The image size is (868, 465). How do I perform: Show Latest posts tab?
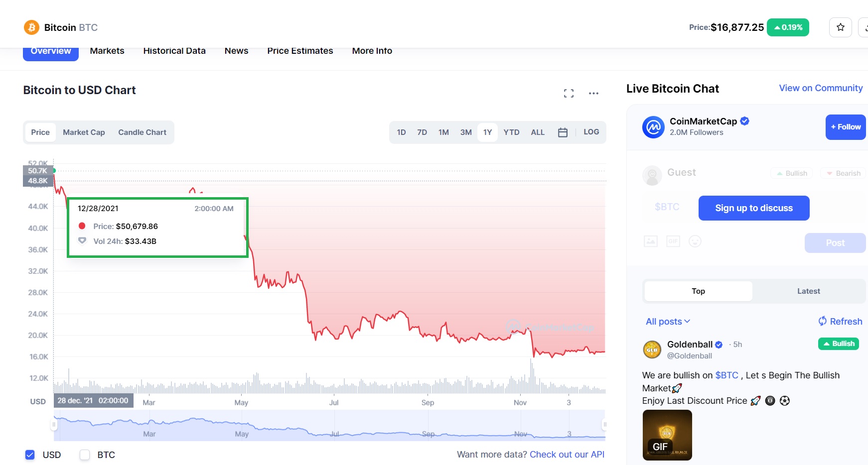[x=808, y=291]
